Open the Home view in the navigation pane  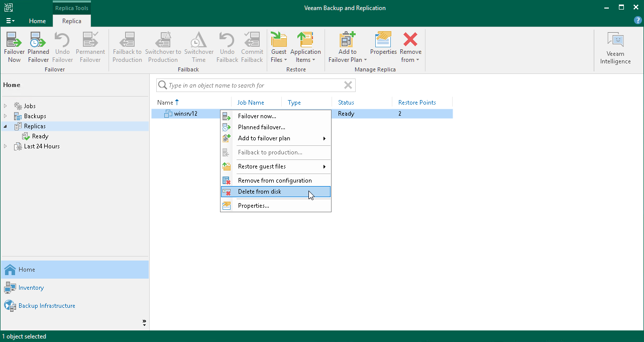click(x=75, y=270)
